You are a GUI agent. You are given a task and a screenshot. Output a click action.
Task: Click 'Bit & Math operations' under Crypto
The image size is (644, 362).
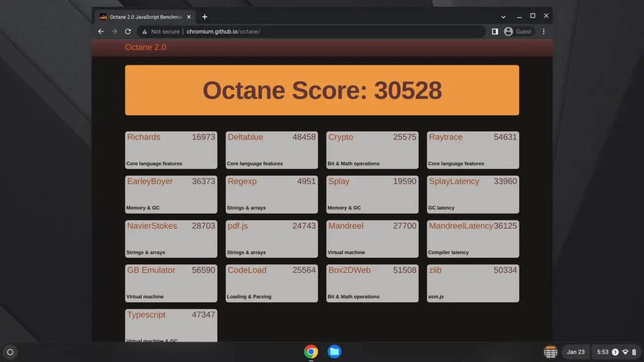coord(353,163)
